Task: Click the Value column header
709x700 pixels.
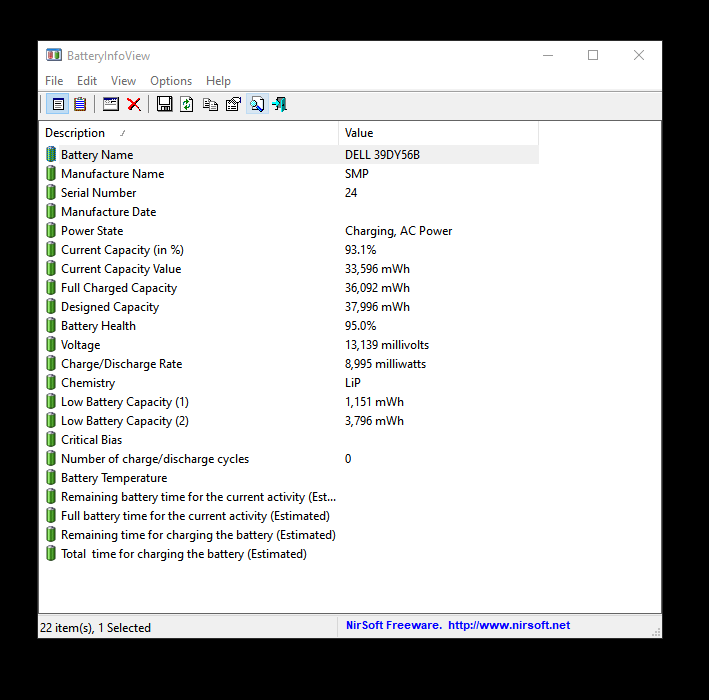Action: (x=359, y=133)
